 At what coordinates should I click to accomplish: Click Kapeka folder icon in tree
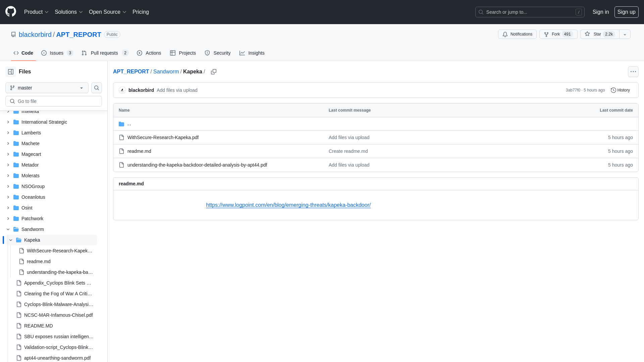19,240
